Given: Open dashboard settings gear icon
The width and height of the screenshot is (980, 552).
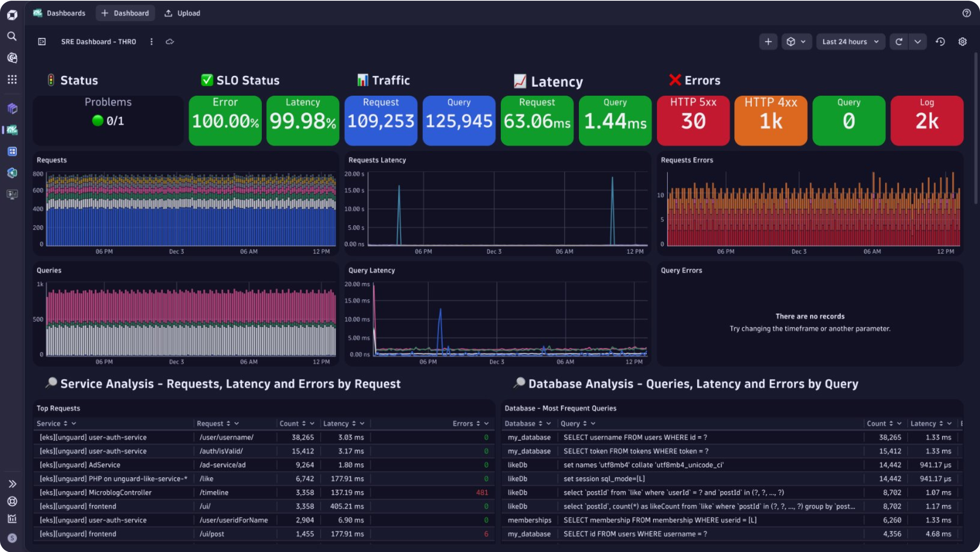Looking at the screenshot, I should pyautogui.click(x=962, y=41).
